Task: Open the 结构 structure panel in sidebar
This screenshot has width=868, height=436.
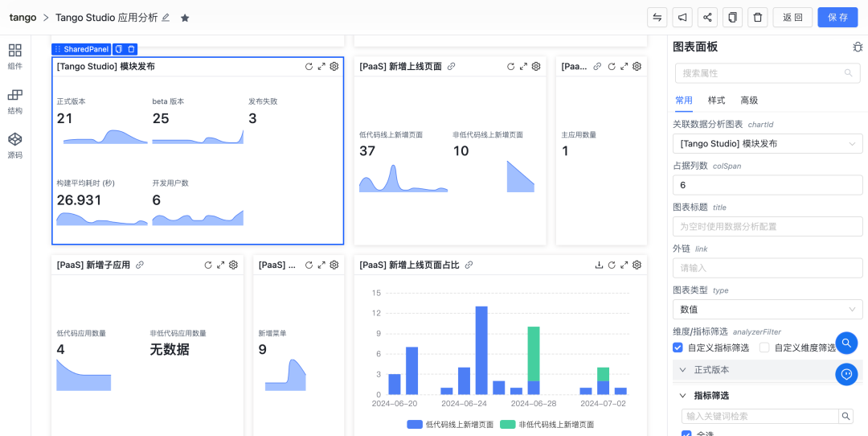Action: point(14,101)
